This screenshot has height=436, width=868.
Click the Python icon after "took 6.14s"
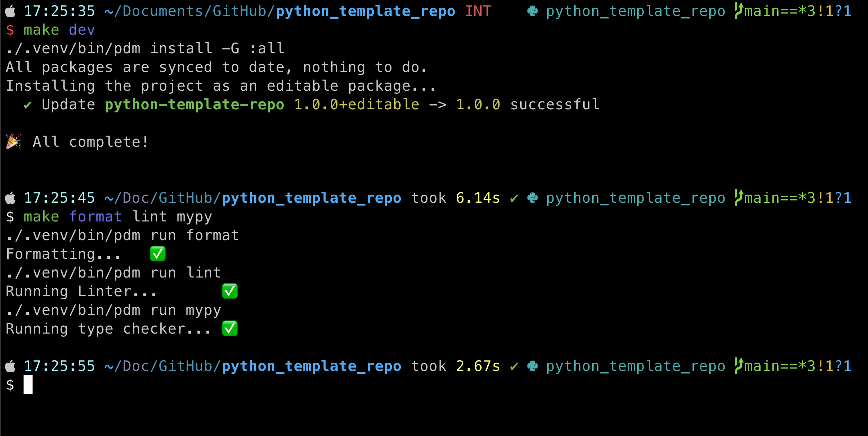(x=532, y=198)
